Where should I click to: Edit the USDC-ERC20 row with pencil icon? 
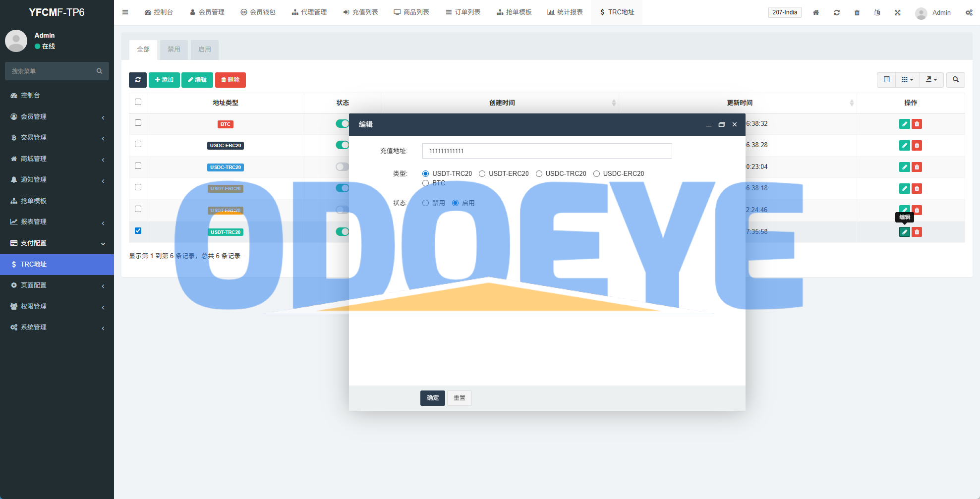click(x=904, y=145)
